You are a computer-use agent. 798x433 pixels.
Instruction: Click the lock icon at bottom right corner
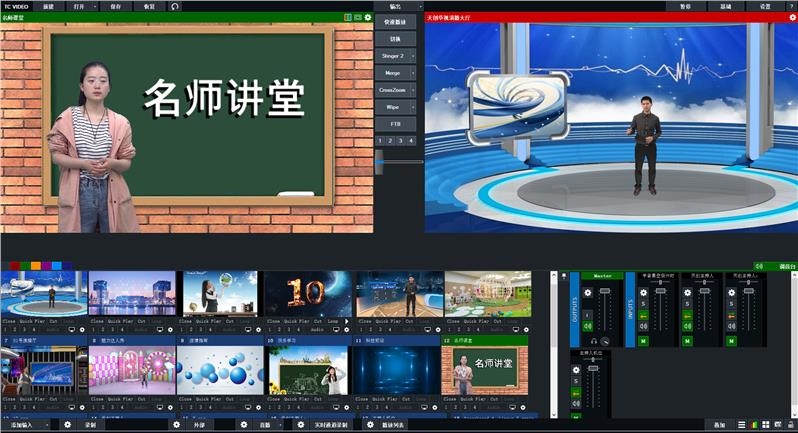point(790,424)
